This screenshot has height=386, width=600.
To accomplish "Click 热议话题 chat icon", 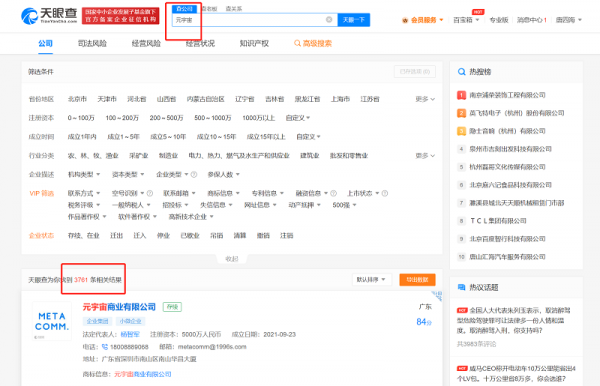I will point(461,287).
